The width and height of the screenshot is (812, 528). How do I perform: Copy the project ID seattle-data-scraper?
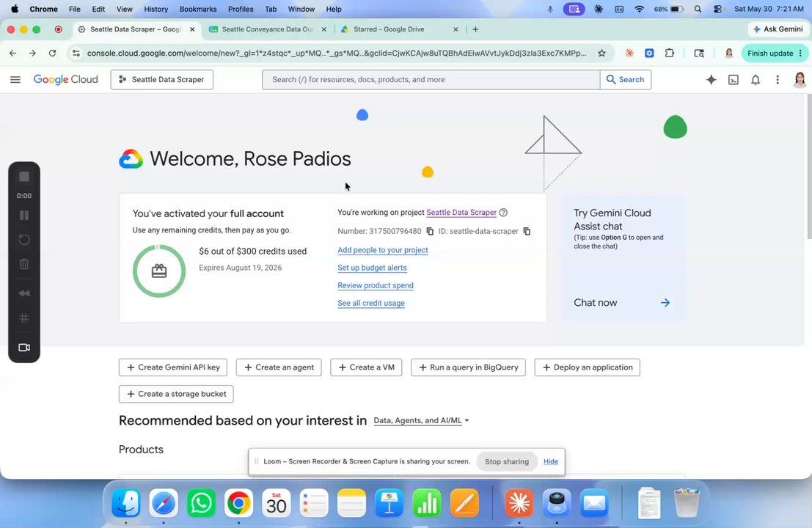[x=527, y=232]
